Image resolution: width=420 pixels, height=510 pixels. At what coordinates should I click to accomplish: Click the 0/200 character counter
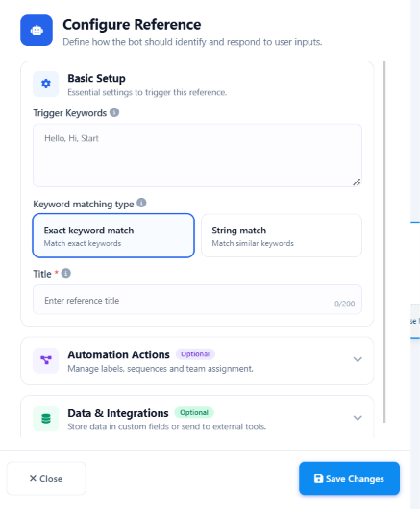coord(344,304)
